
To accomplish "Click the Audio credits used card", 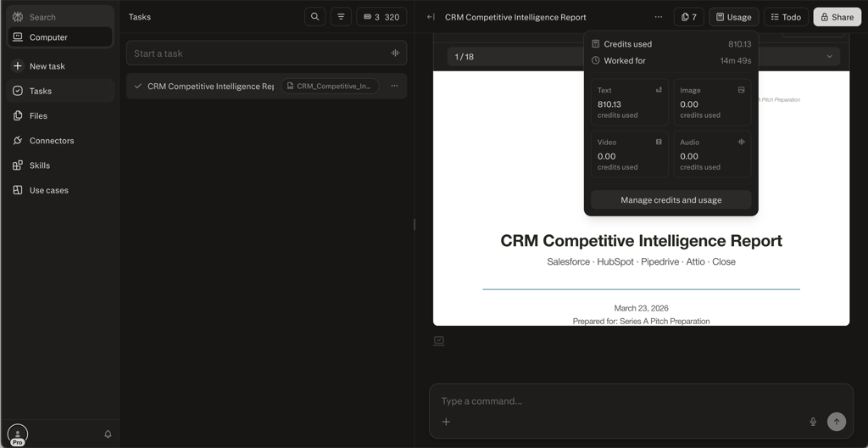I will click(x=712, y=154).
